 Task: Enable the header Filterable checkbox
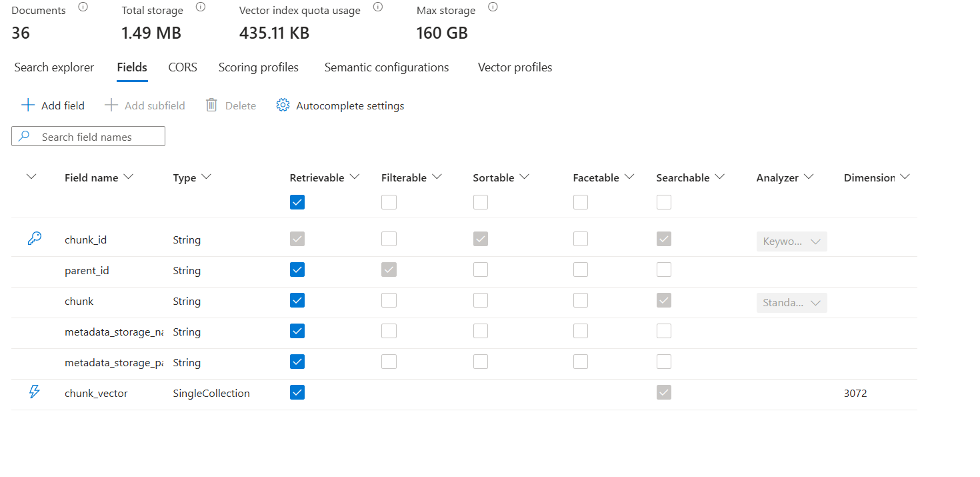pyautogui.click(x=389, y=202)
